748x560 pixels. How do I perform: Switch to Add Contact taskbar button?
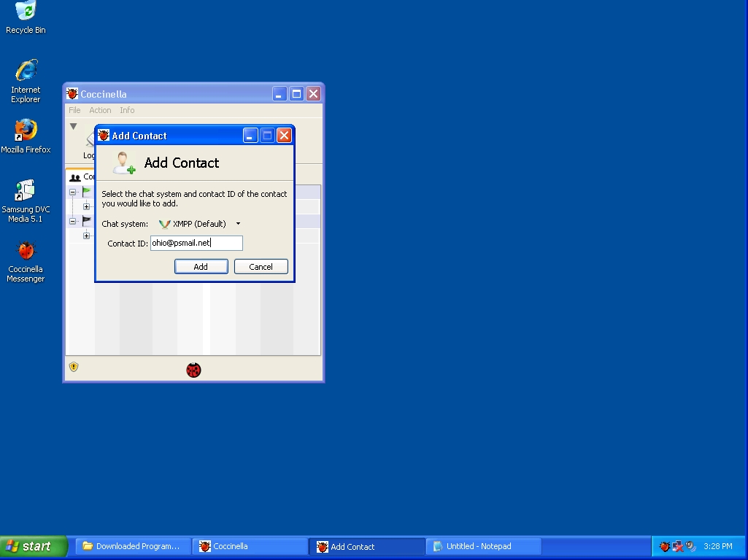coord(367,547)
